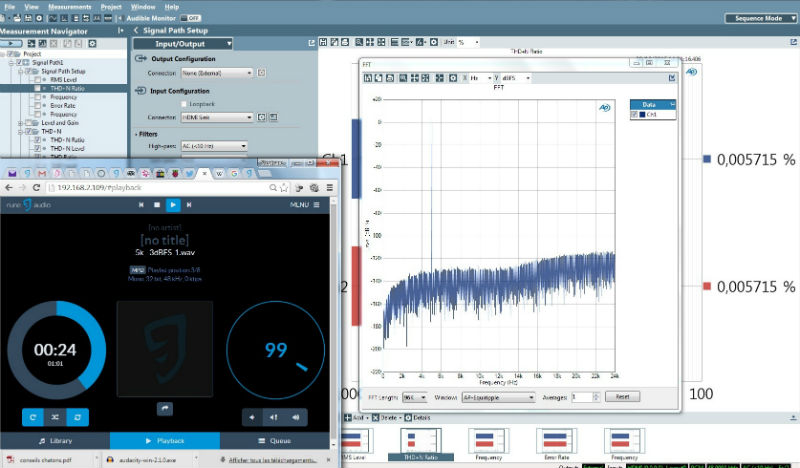Viewport: 800px width, 468px height.
Task: Open the Project menu
Action: click(111, 7)
